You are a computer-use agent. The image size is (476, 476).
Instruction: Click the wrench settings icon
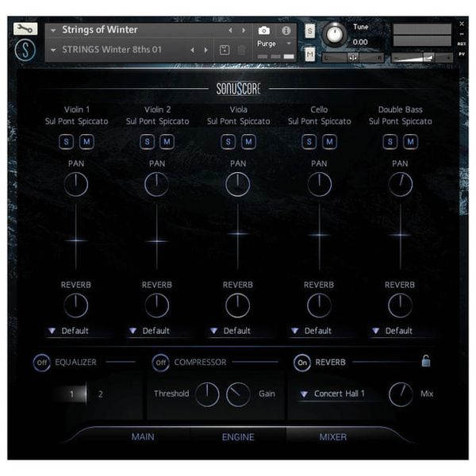[x=25, y=29]
